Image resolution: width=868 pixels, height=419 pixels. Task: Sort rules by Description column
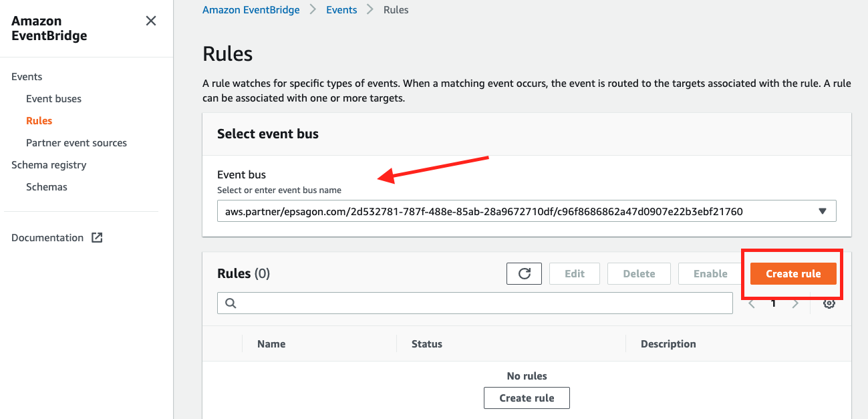pyautogui.click(x=668, y=344)
